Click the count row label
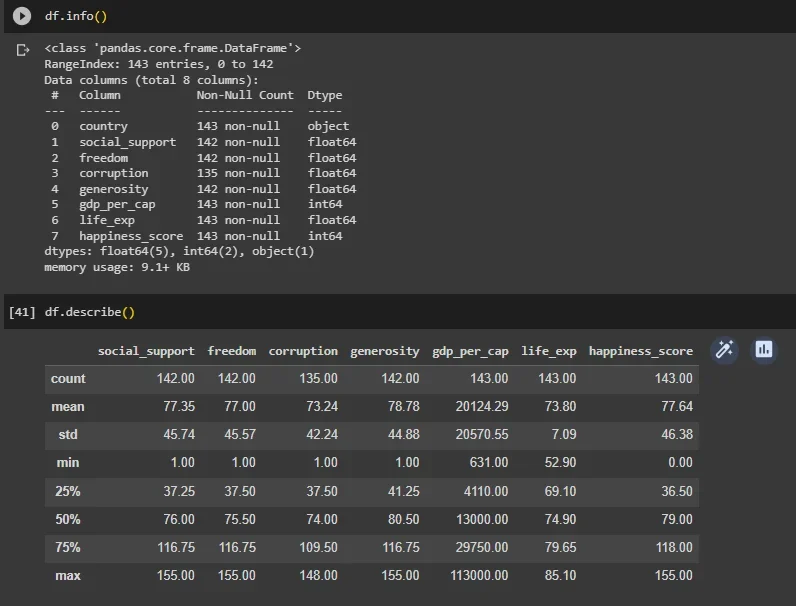 (68, 379)
